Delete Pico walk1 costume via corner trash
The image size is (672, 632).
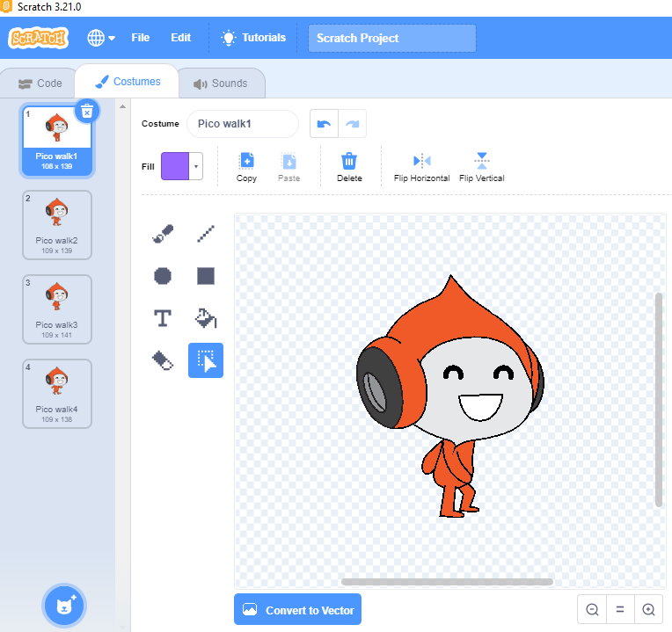[x=87, y=112]
